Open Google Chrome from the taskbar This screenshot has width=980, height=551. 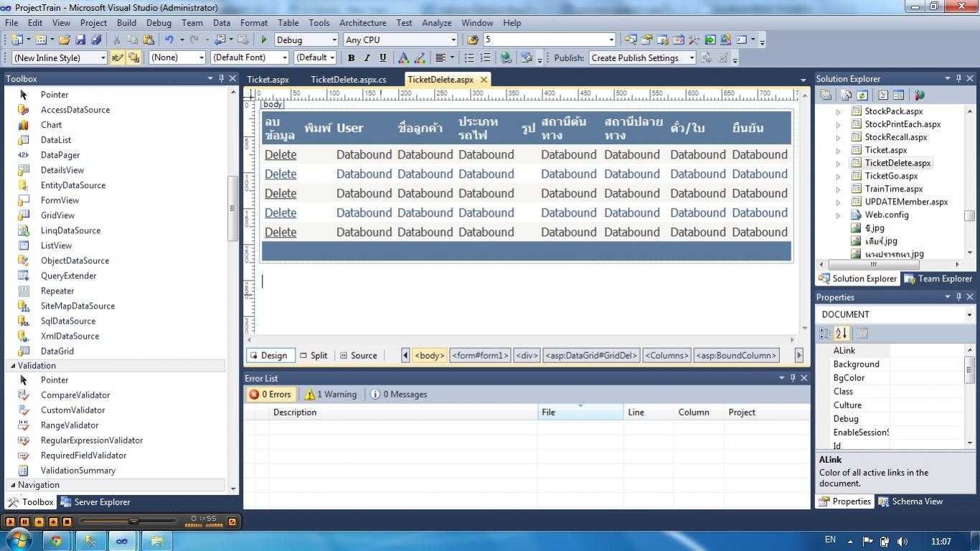tap(56, 541)
